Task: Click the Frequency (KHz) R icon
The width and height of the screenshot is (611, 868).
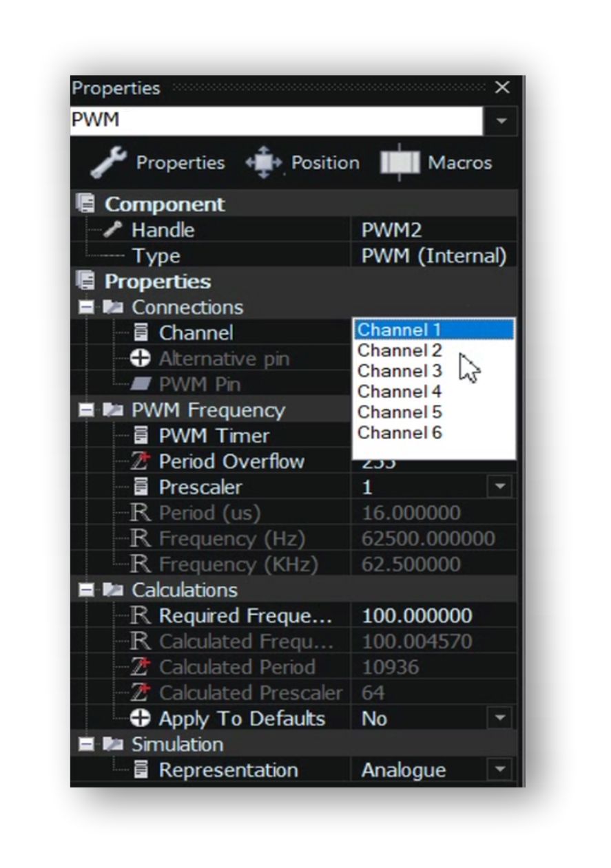Action: coord(141,564)
